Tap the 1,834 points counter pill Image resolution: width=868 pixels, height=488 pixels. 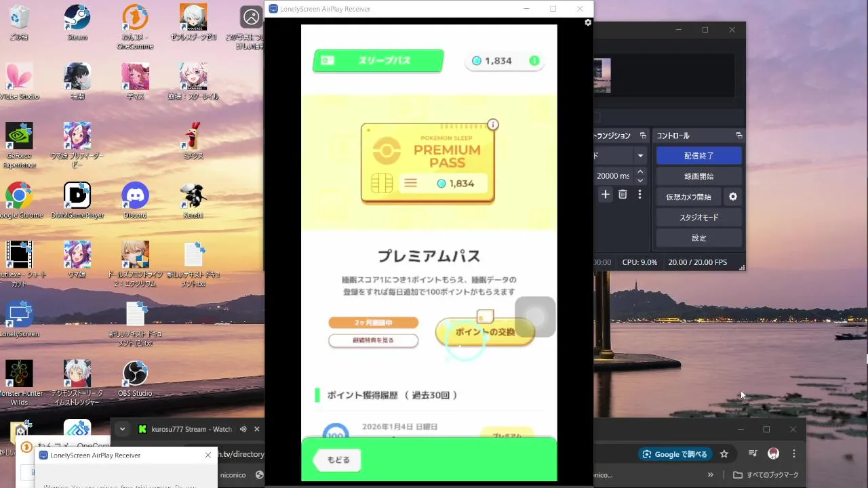point(505,61)
